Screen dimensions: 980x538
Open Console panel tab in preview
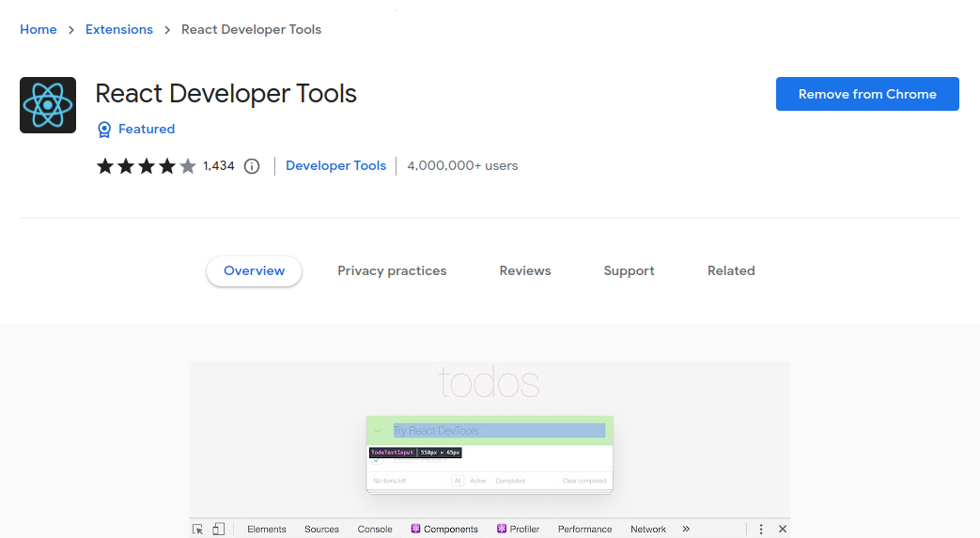tap(375, 530)
